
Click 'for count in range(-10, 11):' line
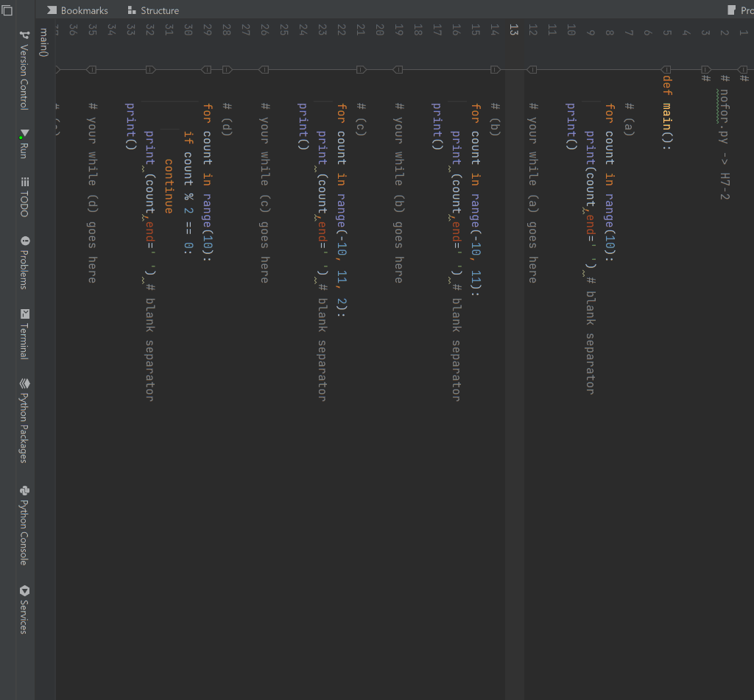476,199
